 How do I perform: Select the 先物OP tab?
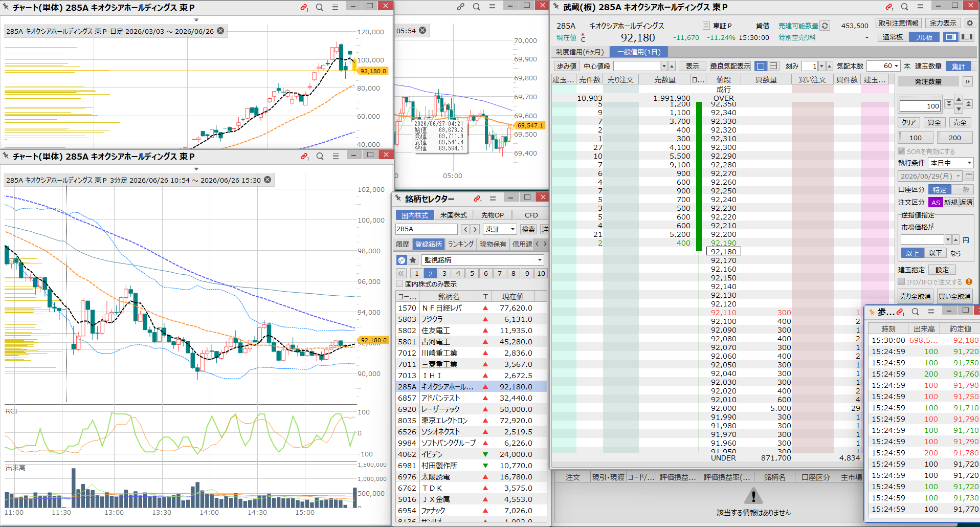(493, 215)
